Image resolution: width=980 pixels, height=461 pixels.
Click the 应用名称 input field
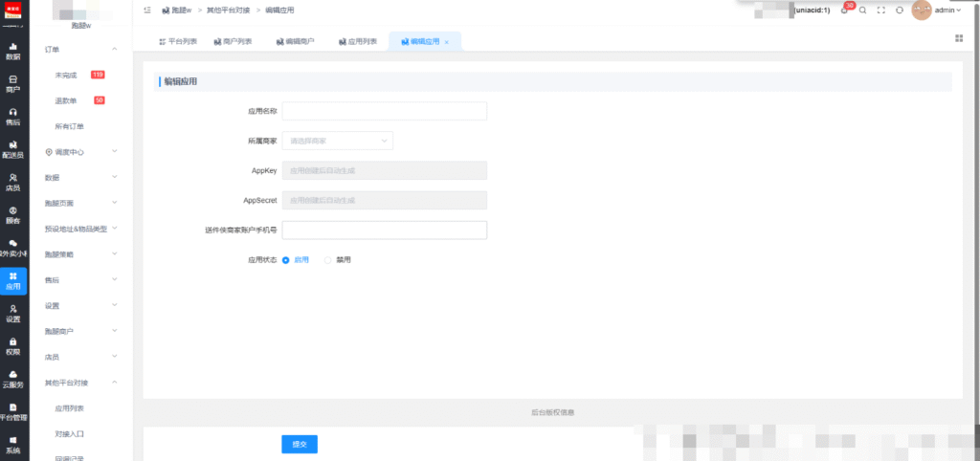pos(384,111)
